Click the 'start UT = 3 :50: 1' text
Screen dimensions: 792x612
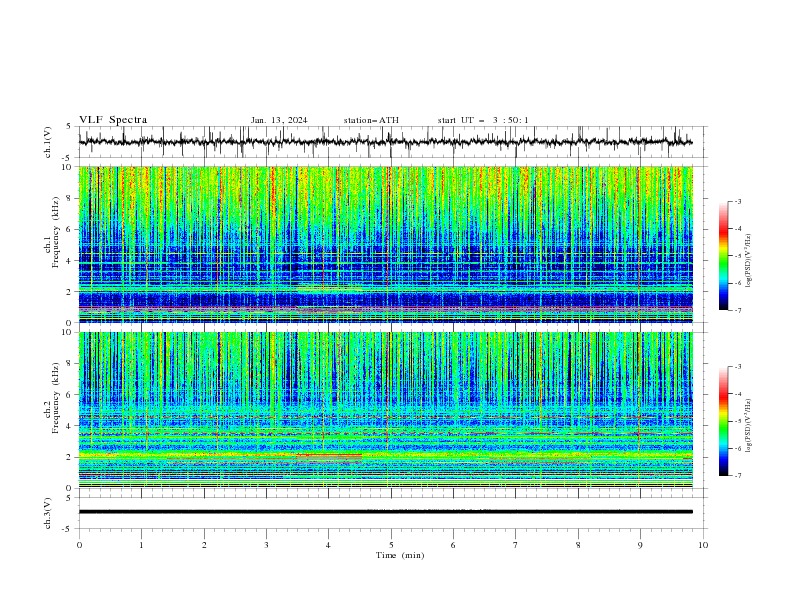[x=483, y=120]
